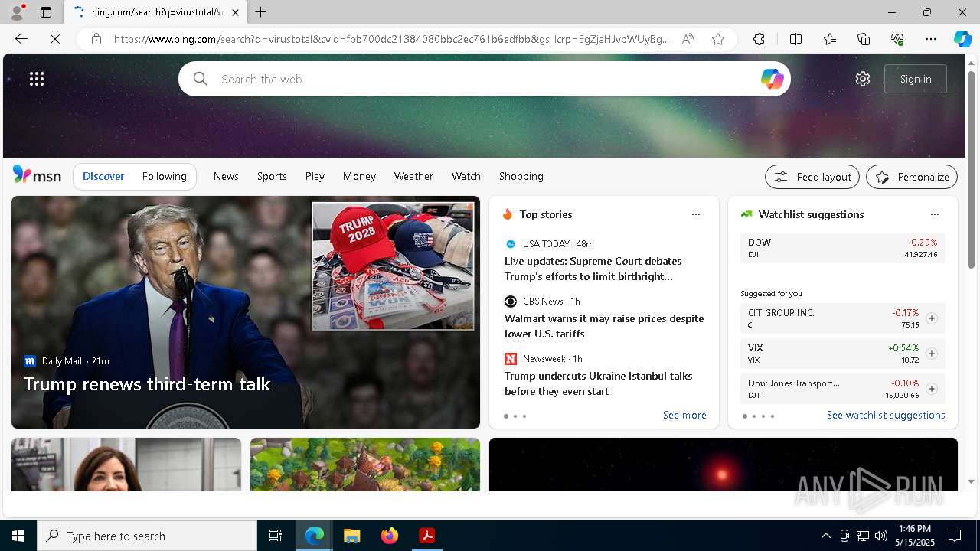The height and width of the screenshot is (551, 980).
Task: Open Top stories more options menu
Action: point(696,214)
